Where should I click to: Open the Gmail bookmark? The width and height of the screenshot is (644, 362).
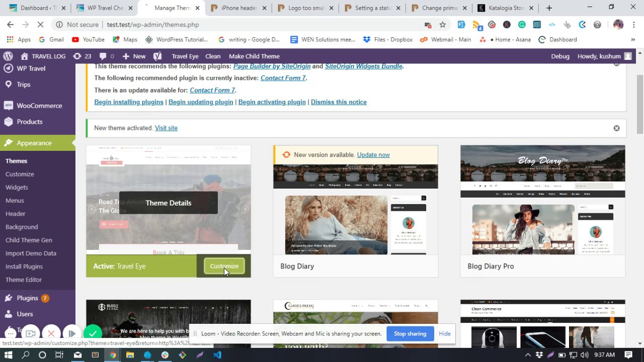point(51,40)
